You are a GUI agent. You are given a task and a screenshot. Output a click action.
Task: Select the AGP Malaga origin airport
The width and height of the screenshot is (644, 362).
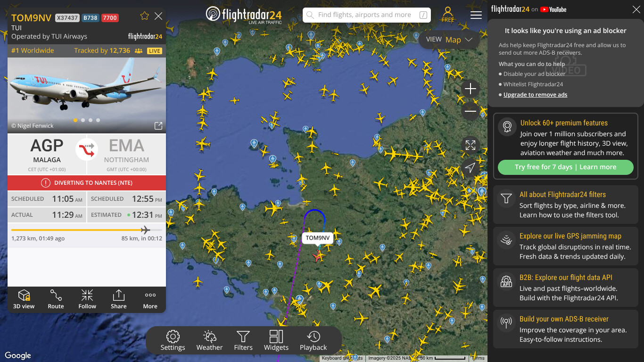(47, 153)
